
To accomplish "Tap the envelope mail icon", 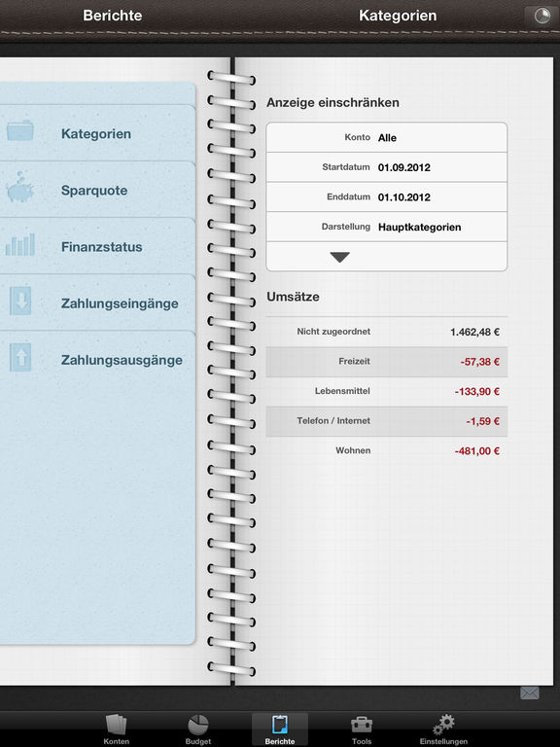I will [530, 694].
